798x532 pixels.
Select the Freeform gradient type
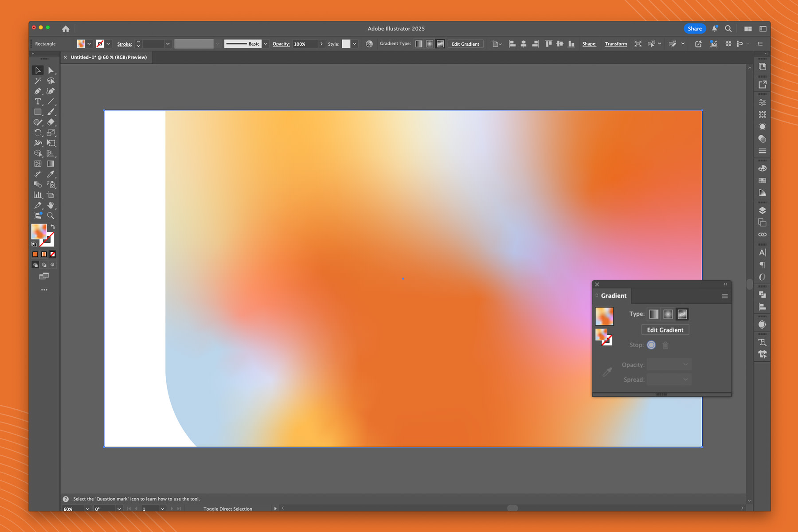point(682,314)
